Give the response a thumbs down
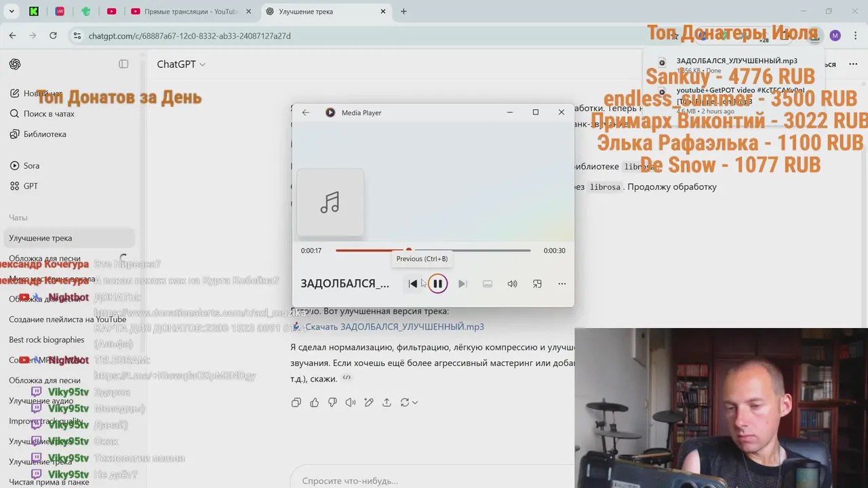Image resolution: width=868 pixels, height=488 pixels. (x=332, y=403)
